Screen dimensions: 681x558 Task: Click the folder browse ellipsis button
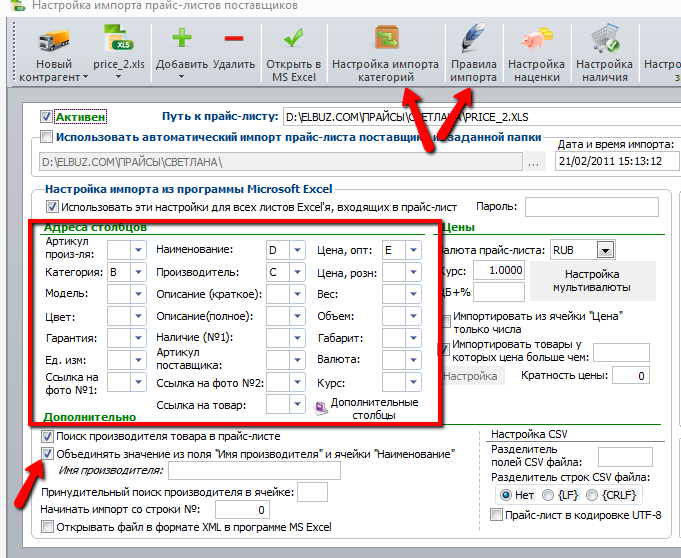(x=534, y=162)
